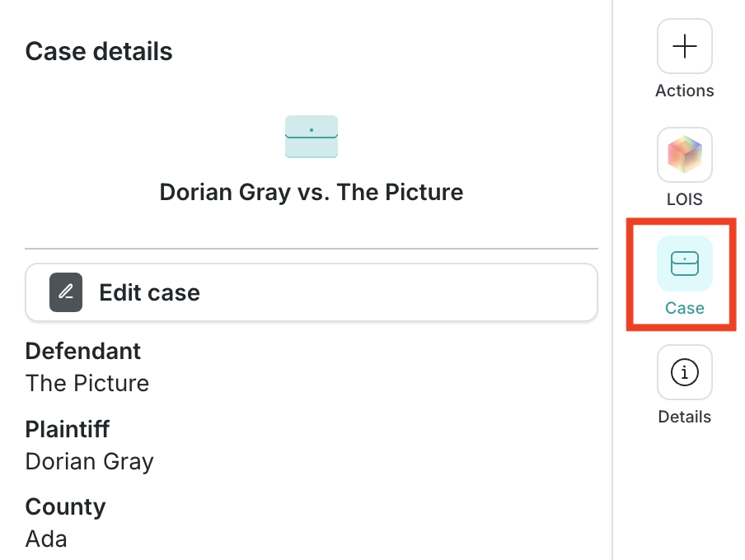Open the Details info icon
Screen dimensions: 745x560
[x=684, y=372]
